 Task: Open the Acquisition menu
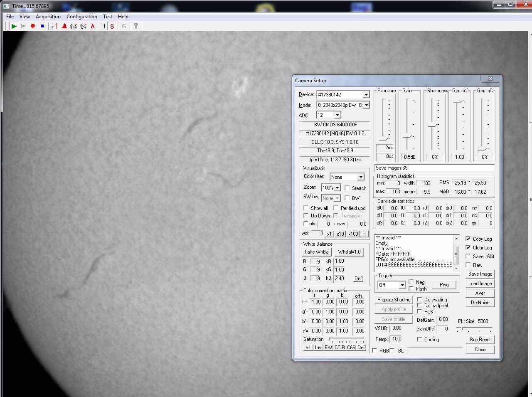point(48,17)
